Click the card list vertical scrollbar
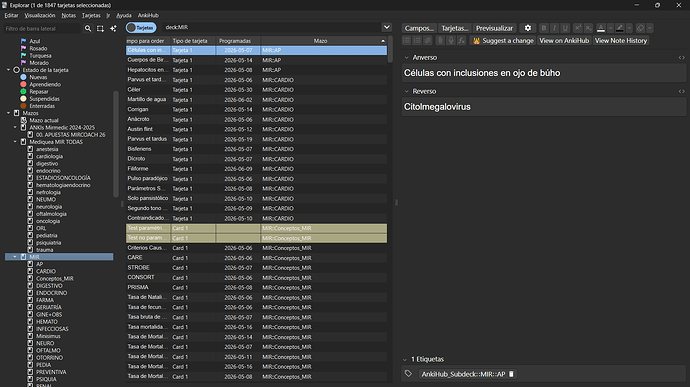This screenshot has height=387, width=690. pyautogui.click(x=390, y=49)
